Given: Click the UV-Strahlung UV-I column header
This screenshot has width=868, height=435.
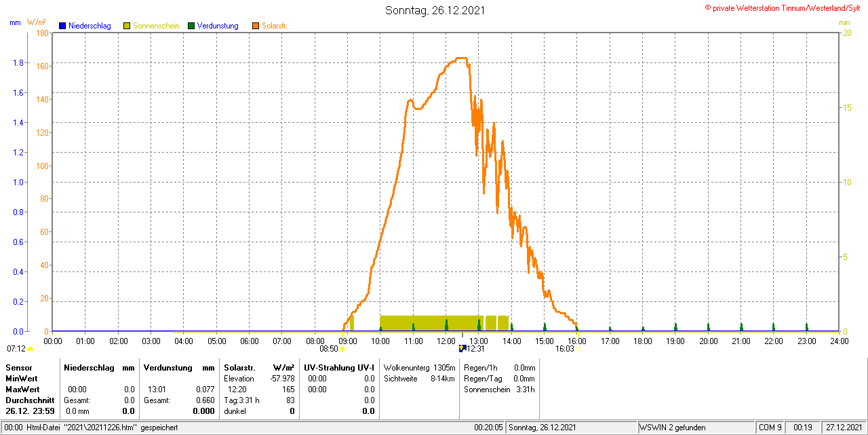Looking at the screenshot, I should point(339,367).
